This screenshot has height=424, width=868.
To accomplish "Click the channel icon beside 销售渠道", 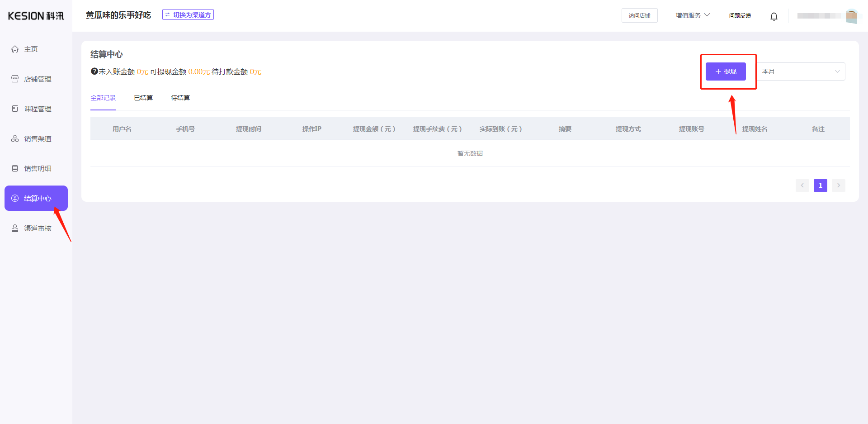I will click(15, 138).
